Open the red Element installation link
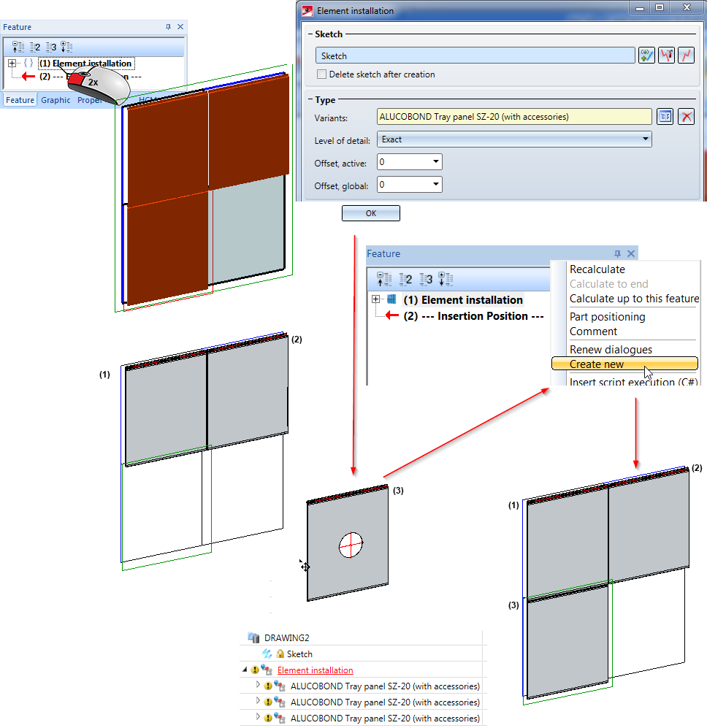The image size is (707, 728). pyautogui.click(x=315, y=670)
